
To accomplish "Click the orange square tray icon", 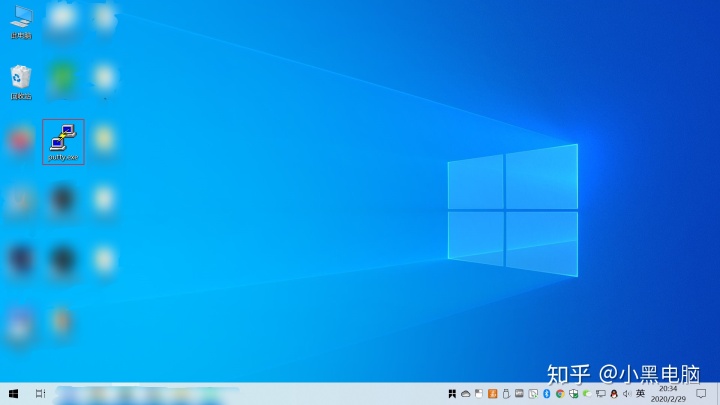I will point(493,394).
